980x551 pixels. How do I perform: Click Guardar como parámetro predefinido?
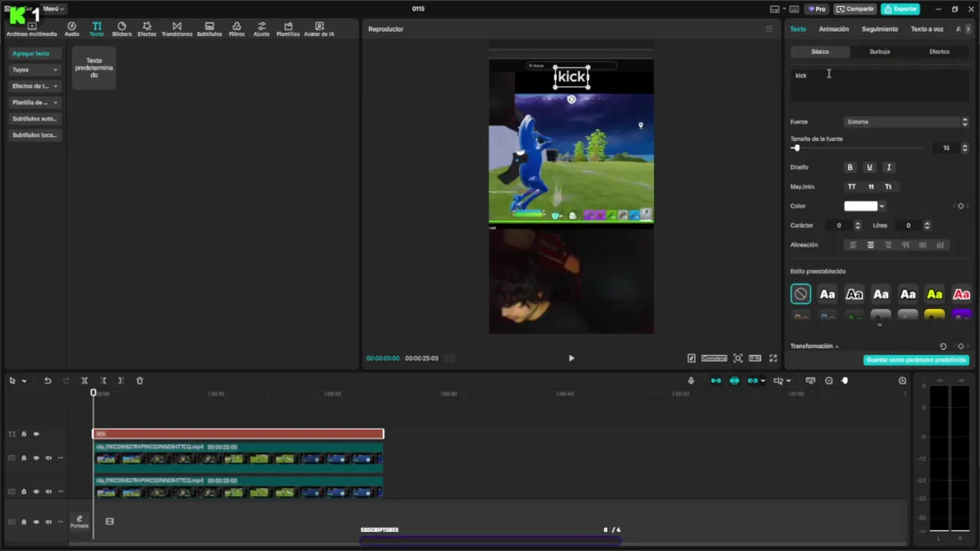916,360
